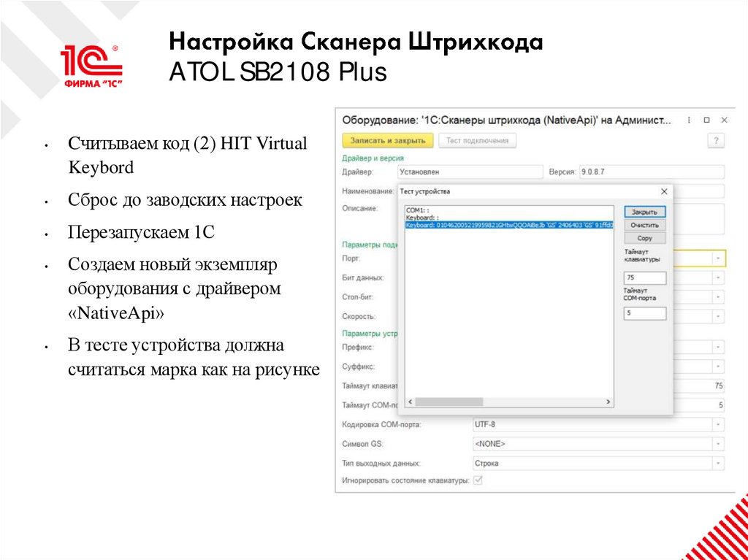The height and width of the screenshot is (560, 748).
Task: Click the Таймаут COM-порта field with 5
Action: coord(644,313)
